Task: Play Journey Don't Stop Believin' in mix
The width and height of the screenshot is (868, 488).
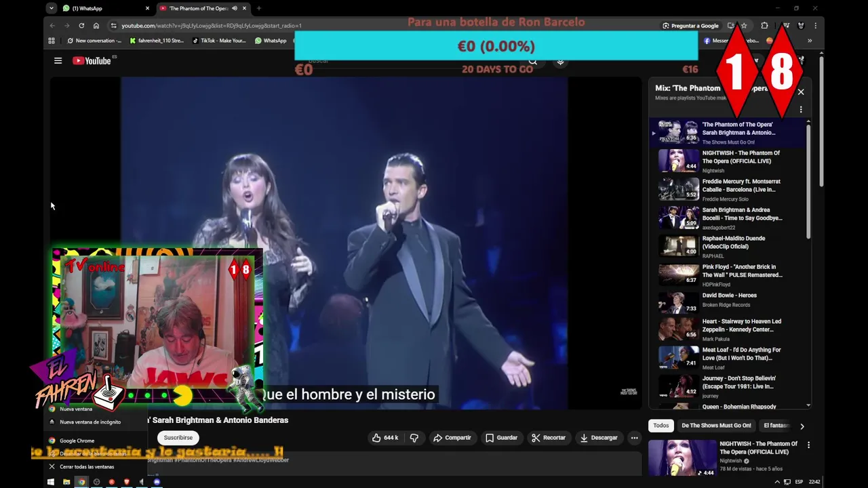Action: click(x=729, y=386)
